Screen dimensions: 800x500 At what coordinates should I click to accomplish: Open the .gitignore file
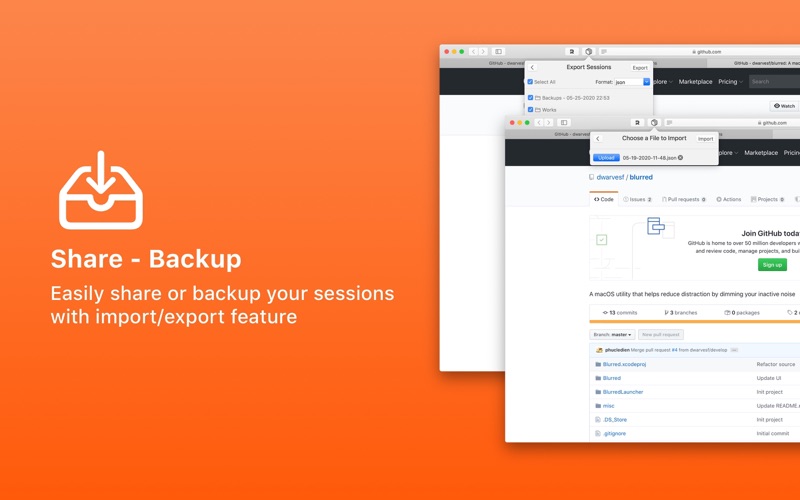coord(614,433)
